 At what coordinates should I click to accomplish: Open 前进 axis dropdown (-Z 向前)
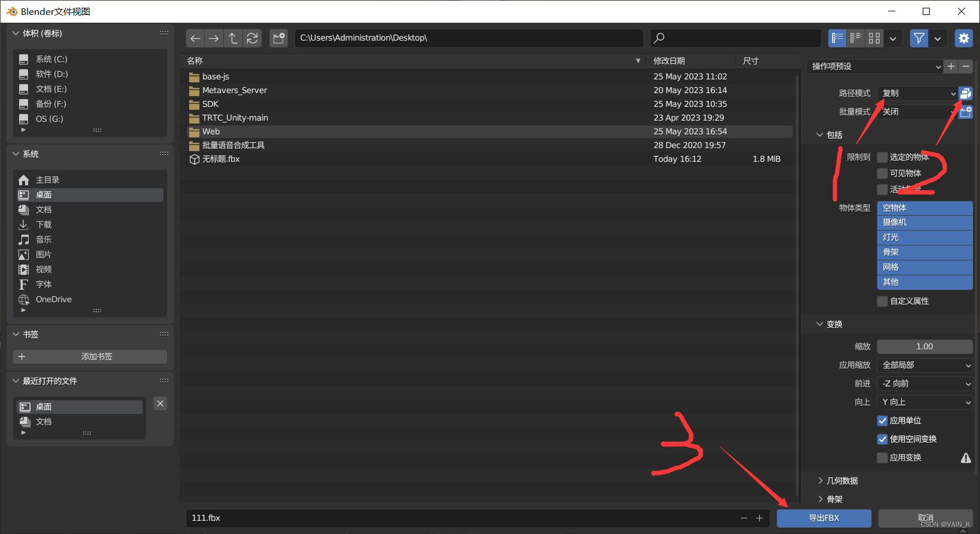[925, 383]
